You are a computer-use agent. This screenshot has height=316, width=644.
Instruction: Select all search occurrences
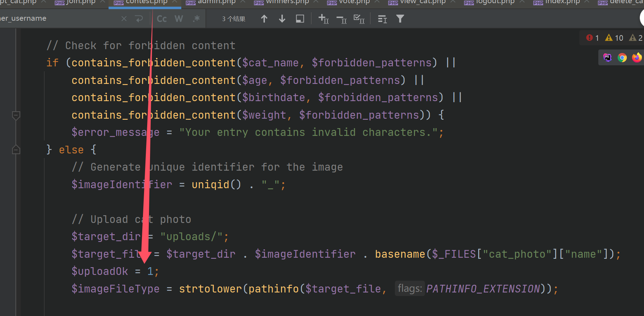pyautogui.click(x=359, y=19)
